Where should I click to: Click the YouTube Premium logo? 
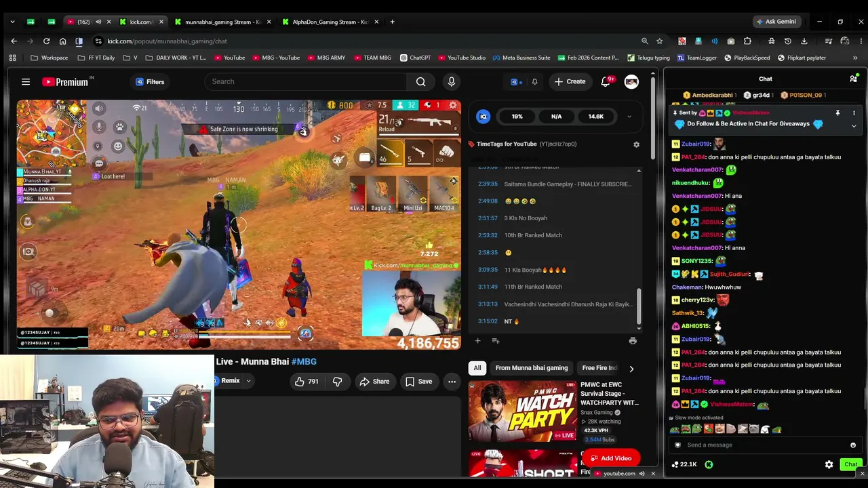click(x=66, y=82)
